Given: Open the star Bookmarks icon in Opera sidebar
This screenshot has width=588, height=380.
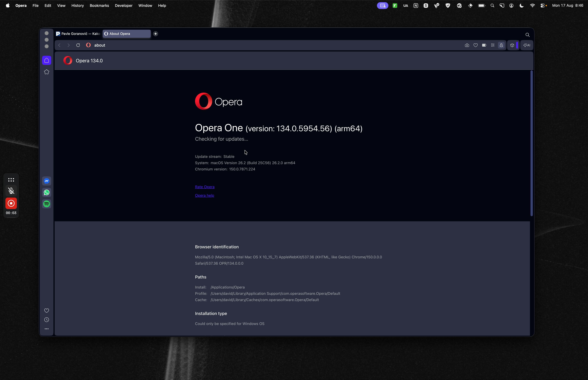Looking at the screenshot, I should coord(47,72).
